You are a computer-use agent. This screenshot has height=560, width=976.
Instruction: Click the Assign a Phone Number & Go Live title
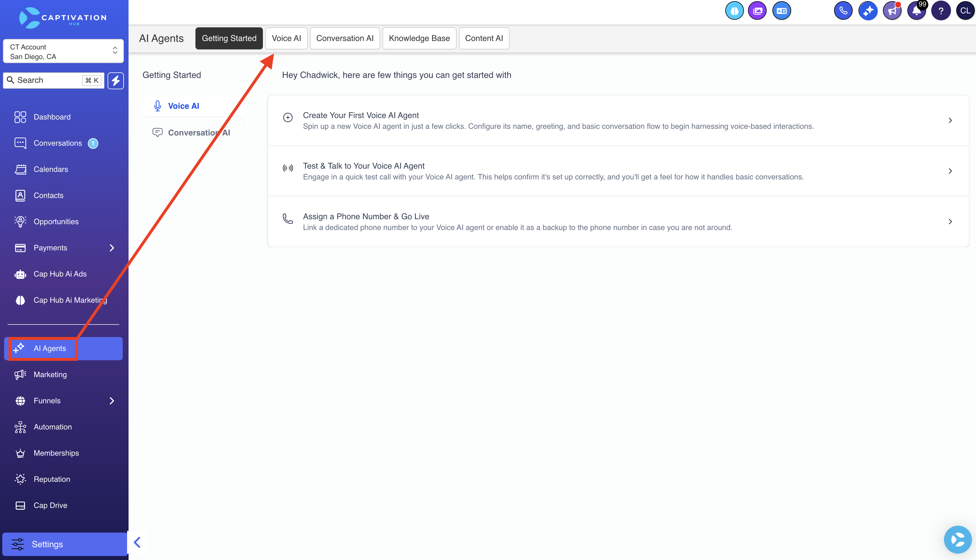[366, 217]
